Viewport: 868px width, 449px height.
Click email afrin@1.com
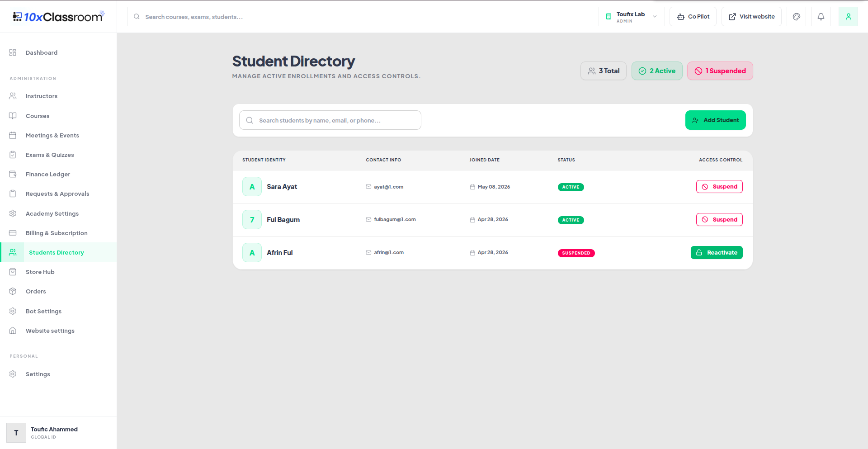point(389,252)
